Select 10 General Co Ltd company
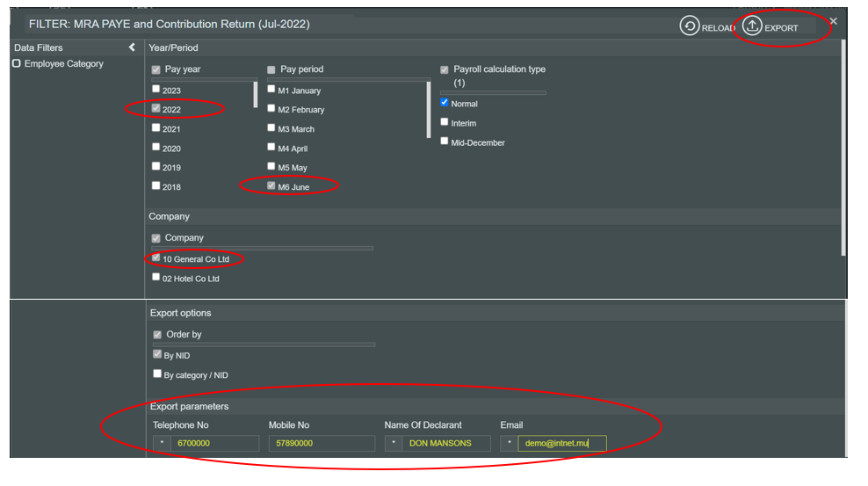Screen dimensions: 868x486 pyautogui.click(x=156, y=258)
